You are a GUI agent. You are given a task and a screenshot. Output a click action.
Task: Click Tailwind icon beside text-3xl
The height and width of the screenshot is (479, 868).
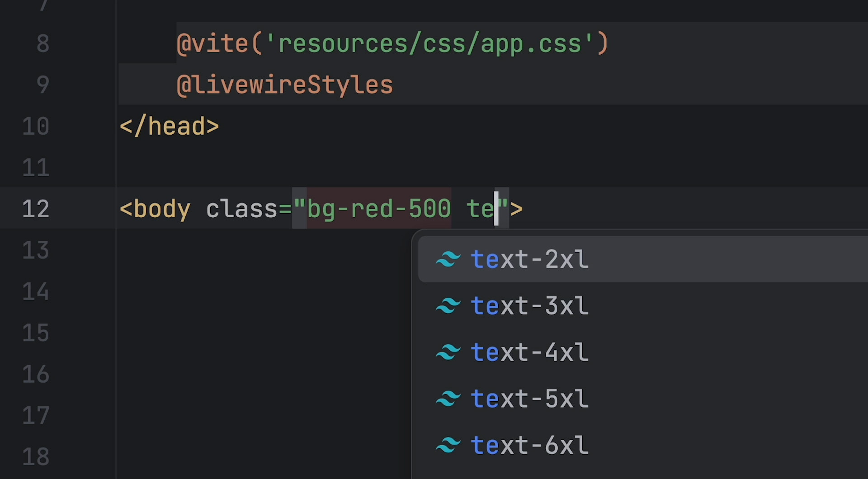448,306
